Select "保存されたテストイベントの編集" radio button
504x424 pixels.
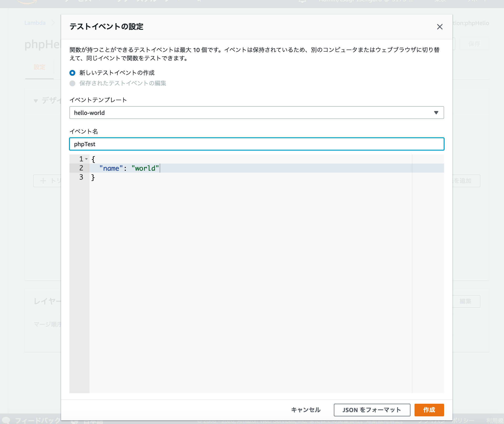tap(72, 83)
